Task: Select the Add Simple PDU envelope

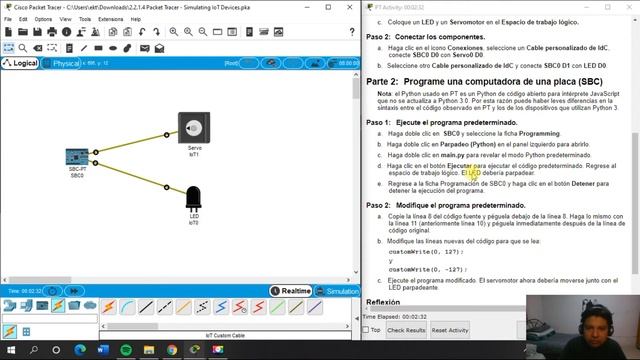Action: [x=144, y=48]
